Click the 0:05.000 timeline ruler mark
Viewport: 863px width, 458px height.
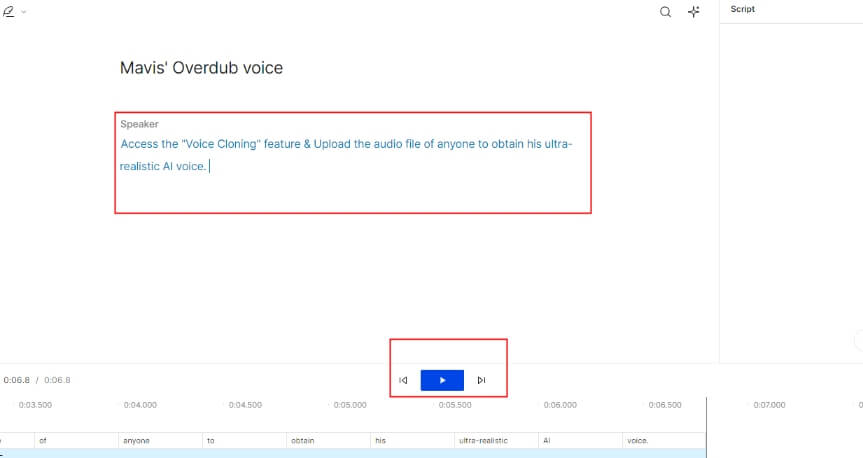click(x=350, y=405)
